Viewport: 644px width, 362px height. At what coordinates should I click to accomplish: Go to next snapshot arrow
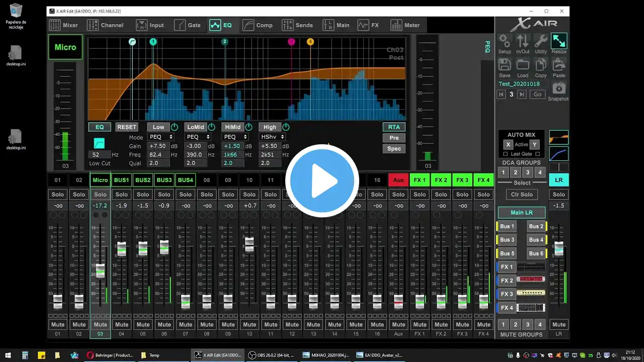click(522, 95)
